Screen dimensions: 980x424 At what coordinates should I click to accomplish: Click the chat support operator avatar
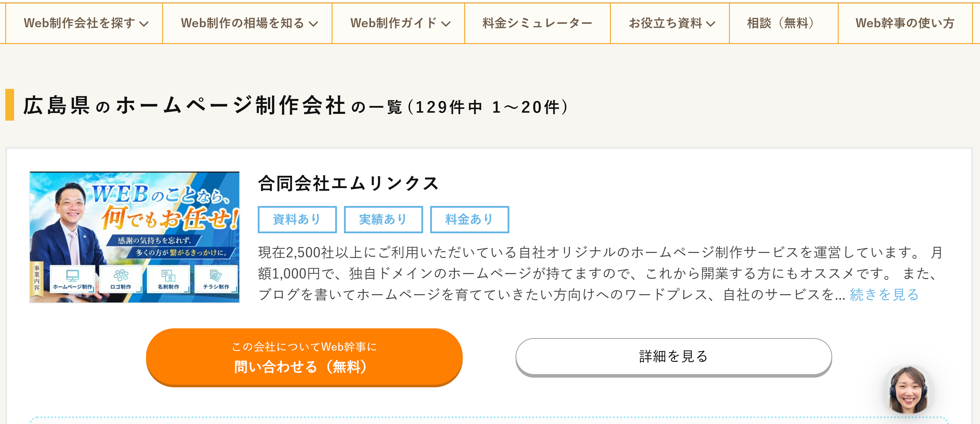pos(908,389)
